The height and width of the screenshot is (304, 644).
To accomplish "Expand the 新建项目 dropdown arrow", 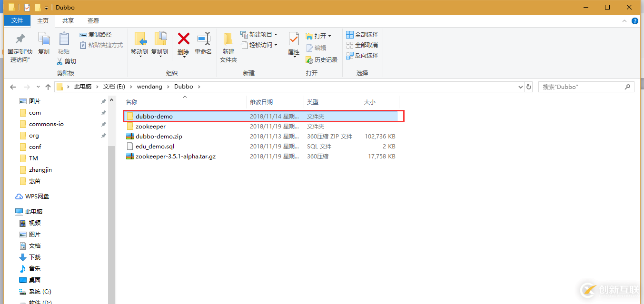I will click(x=276, y=34).
